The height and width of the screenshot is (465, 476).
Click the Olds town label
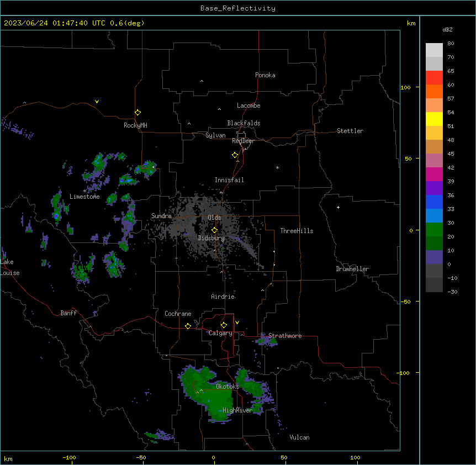coord(214,218)
